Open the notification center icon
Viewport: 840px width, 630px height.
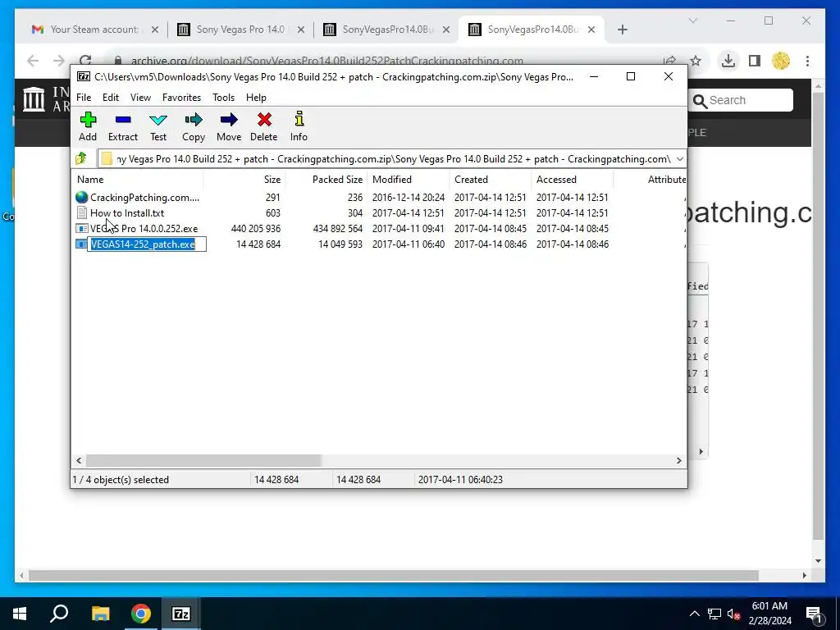click(x=814, y=614)
